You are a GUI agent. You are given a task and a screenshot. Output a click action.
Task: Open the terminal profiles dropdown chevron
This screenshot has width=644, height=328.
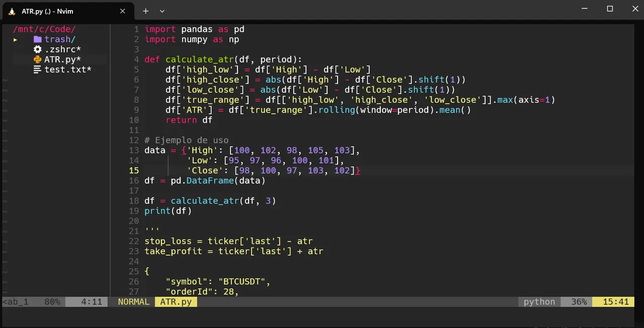pyautogui.click(x=162, y=11)
